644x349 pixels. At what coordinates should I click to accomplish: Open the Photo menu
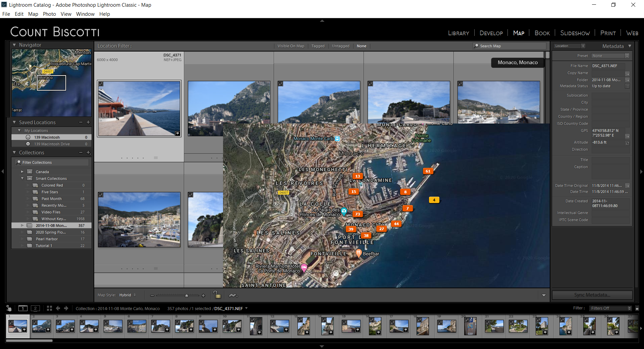49,14
